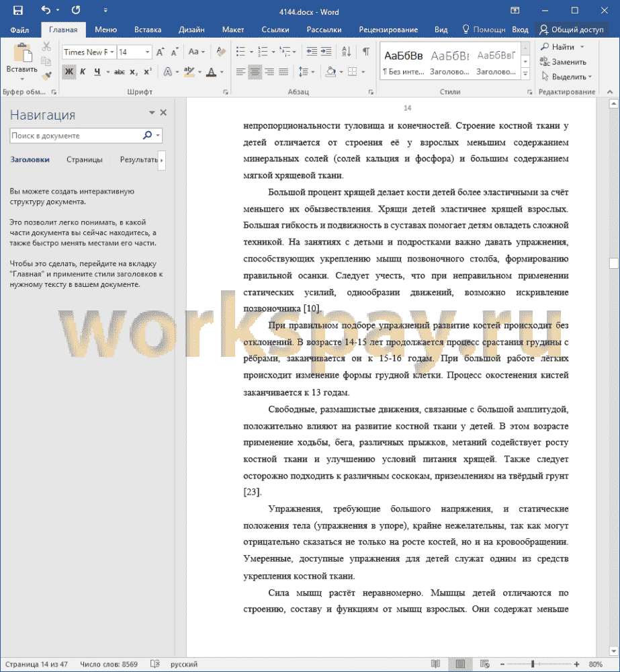Apply the red font color
620x672 pixels.
[211, 72]
